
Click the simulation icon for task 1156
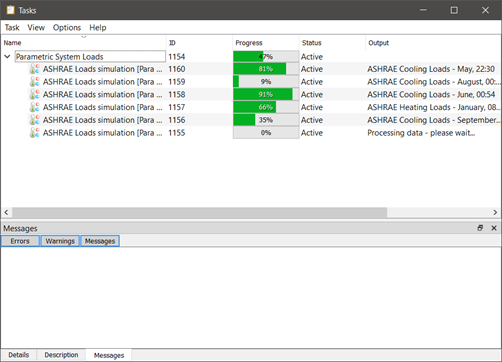point(35,120)
